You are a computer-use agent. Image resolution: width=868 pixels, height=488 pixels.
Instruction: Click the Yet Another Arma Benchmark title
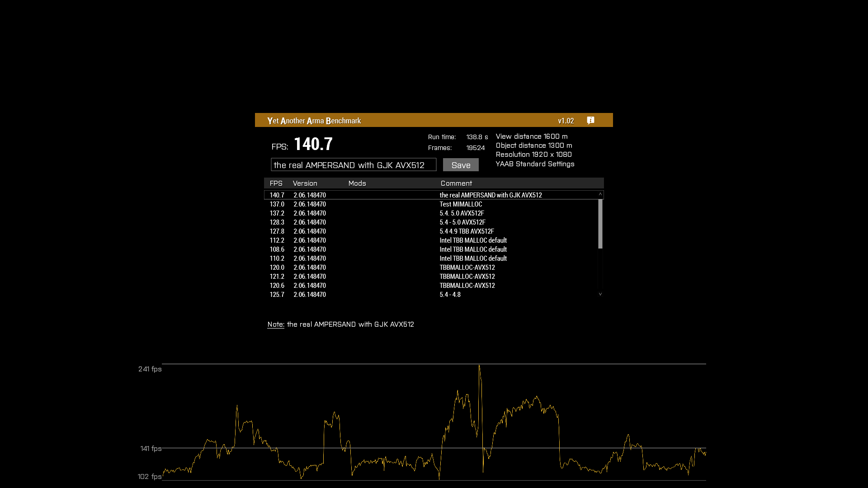314,121
